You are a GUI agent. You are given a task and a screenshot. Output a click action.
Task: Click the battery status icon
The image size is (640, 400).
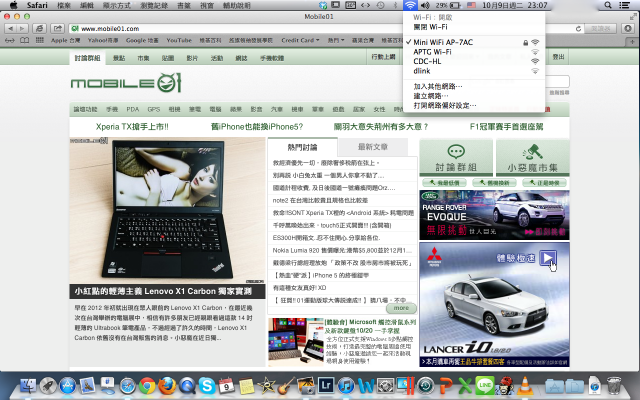click(455, 5)
